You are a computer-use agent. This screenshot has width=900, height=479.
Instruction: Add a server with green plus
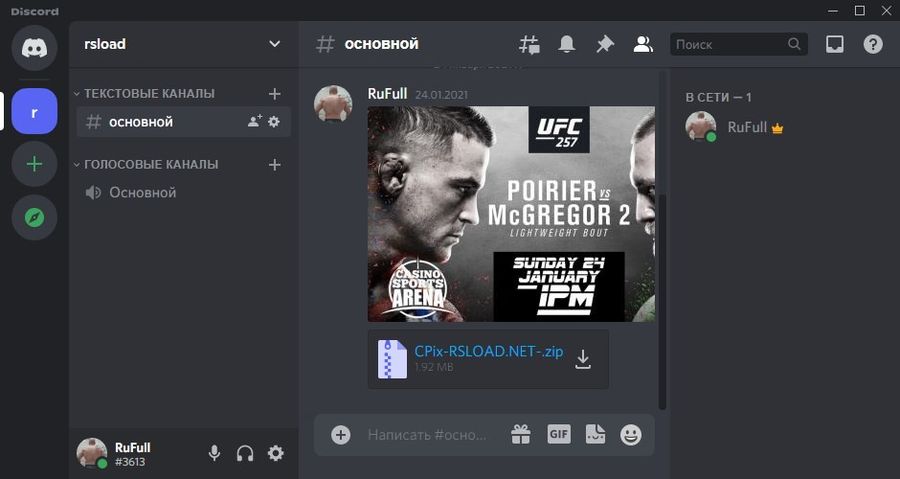34,164
